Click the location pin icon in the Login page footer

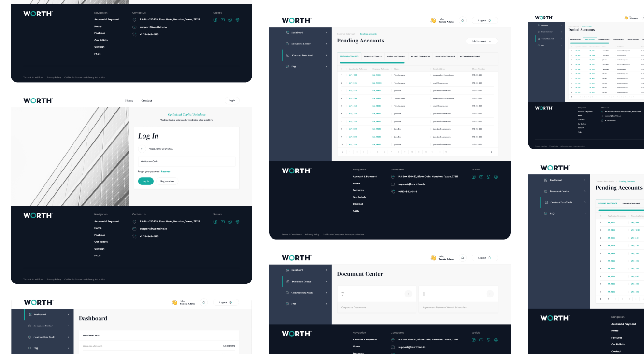click(135, 221)
